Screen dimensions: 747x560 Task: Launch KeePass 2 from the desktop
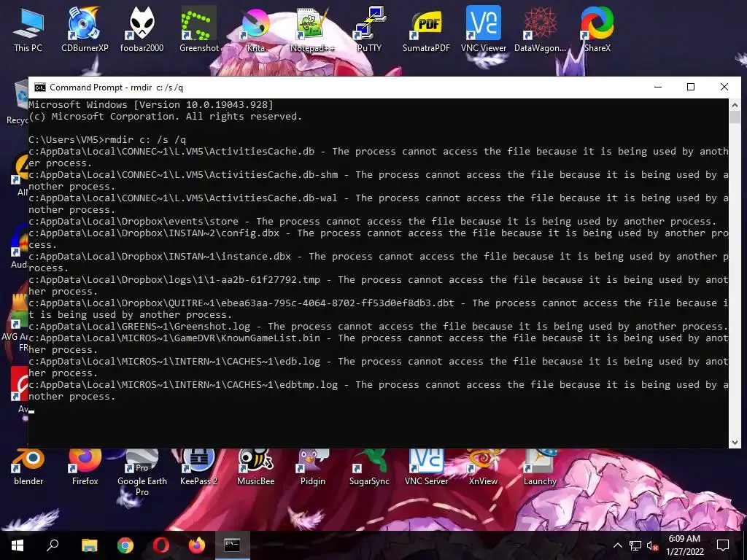[x=198, y=467]
